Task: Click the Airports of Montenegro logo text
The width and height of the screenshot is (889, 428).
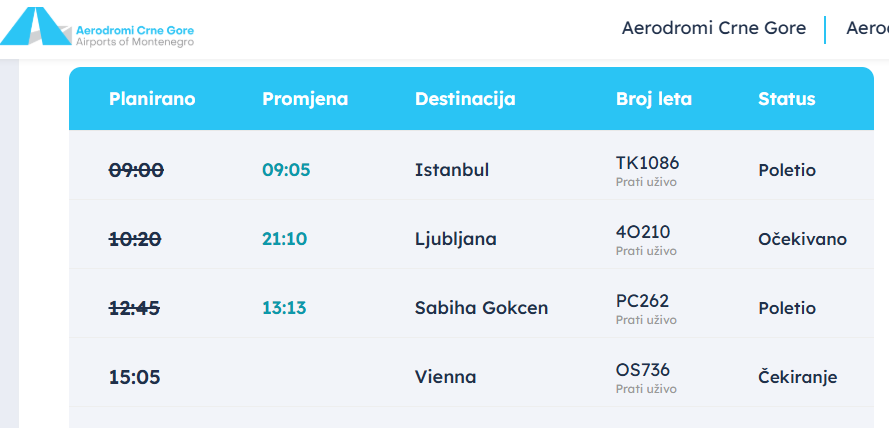Action: [x=135, y=42]
